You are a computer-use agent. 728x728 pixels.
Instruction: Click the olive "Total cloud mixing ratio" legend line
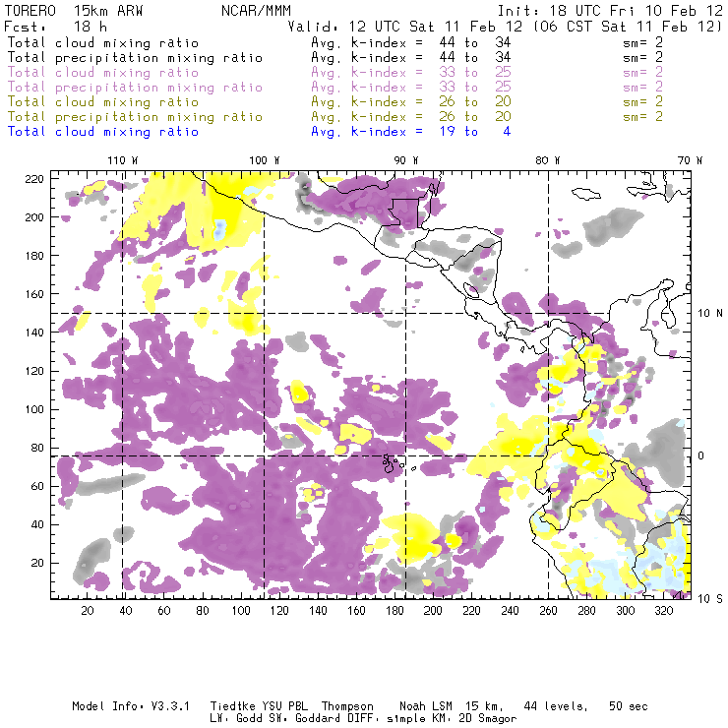point(103,102)
